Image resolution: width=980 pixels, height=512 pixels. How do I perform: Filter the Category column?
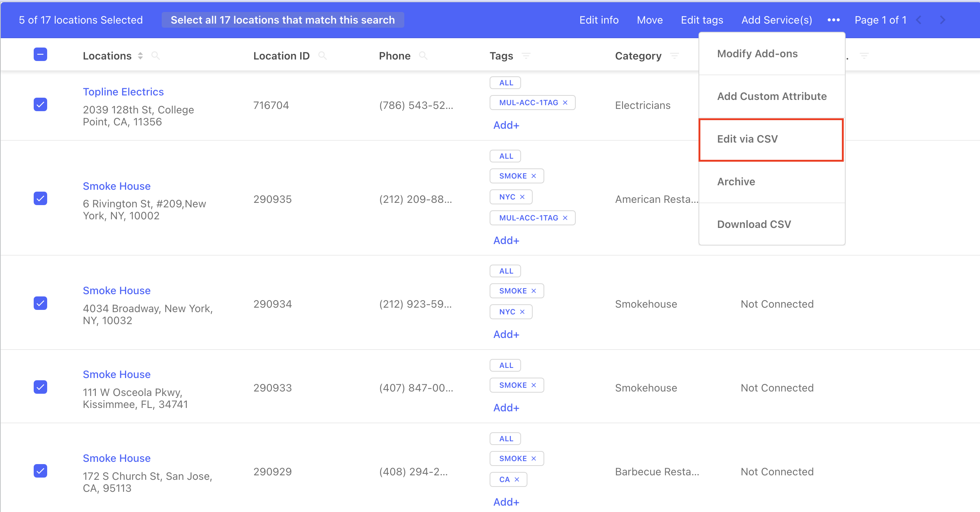[674, 56]
